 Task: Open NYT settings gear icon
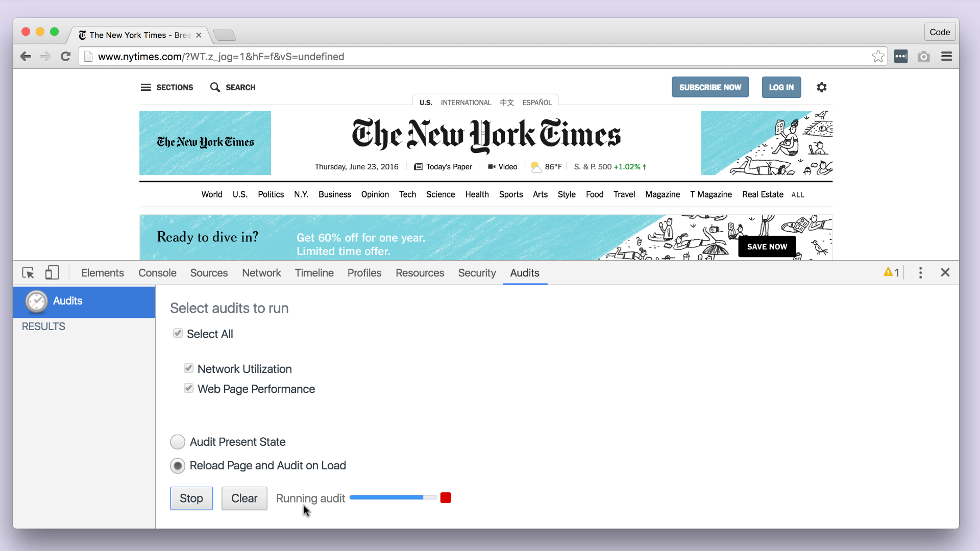click(x=821, y=87)
